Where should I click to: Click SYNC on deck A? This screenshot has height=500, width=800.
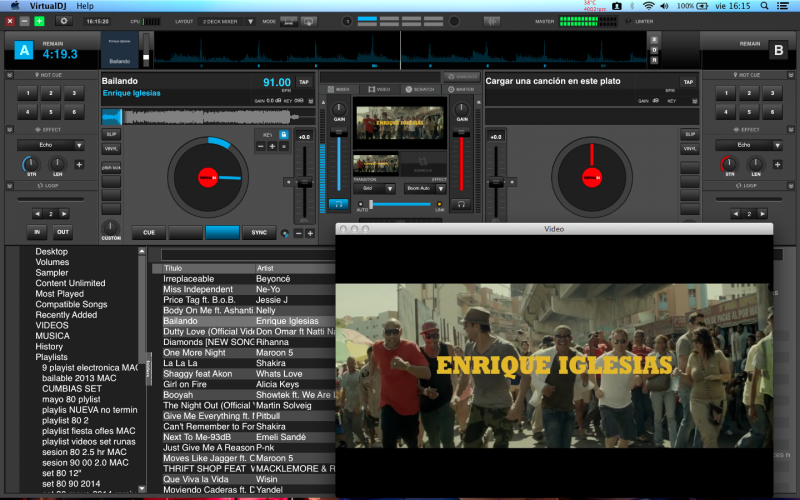pyautogui.click(x=259, y=233)
